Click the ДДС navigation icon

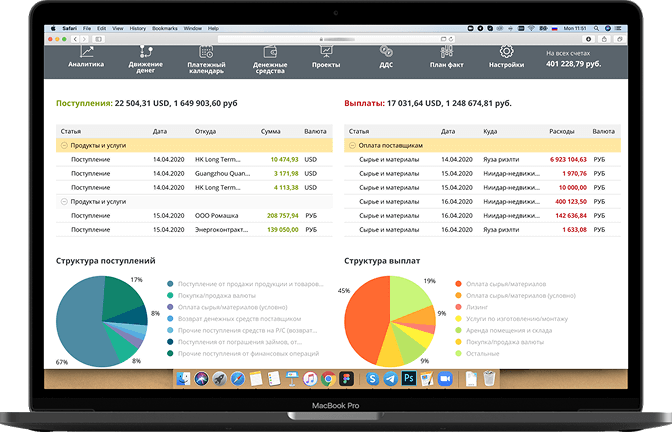click(x=386, y=52)
